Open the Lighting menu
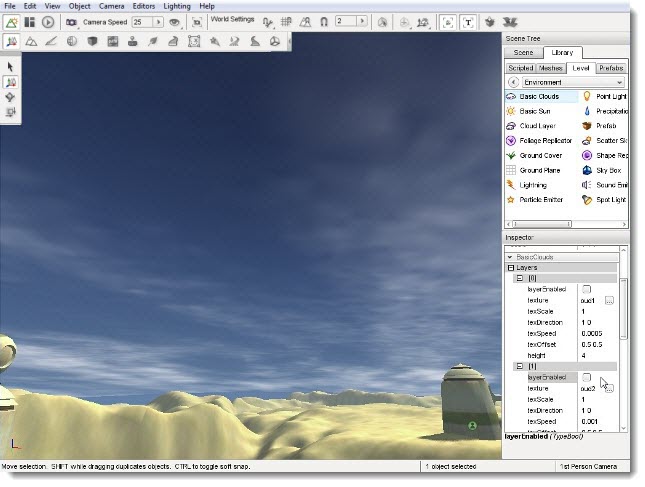 (179, 6)
